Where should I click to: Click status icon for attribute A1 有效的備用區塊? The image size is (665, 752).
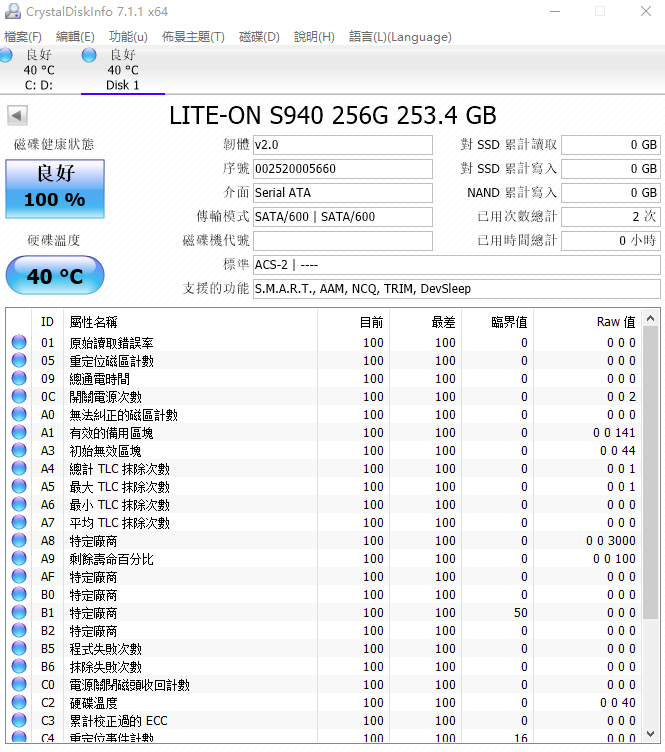[x=19, y=432]
